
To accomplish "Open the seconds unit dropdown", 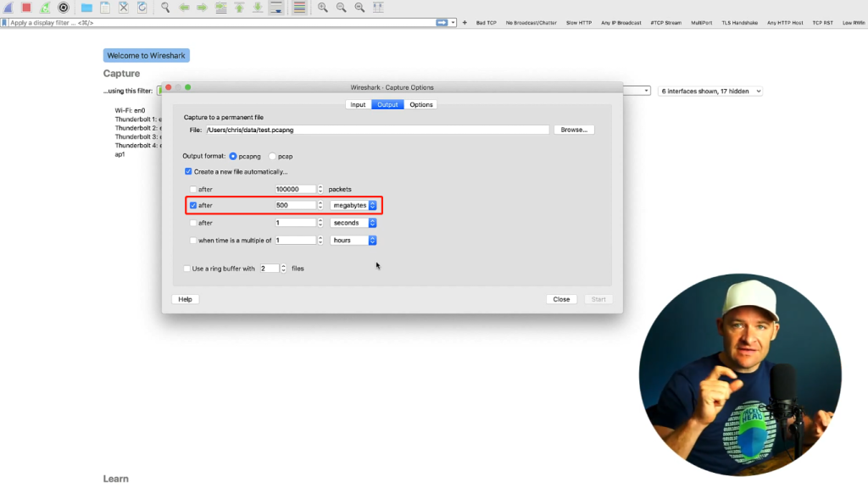I will coord(353,223).
